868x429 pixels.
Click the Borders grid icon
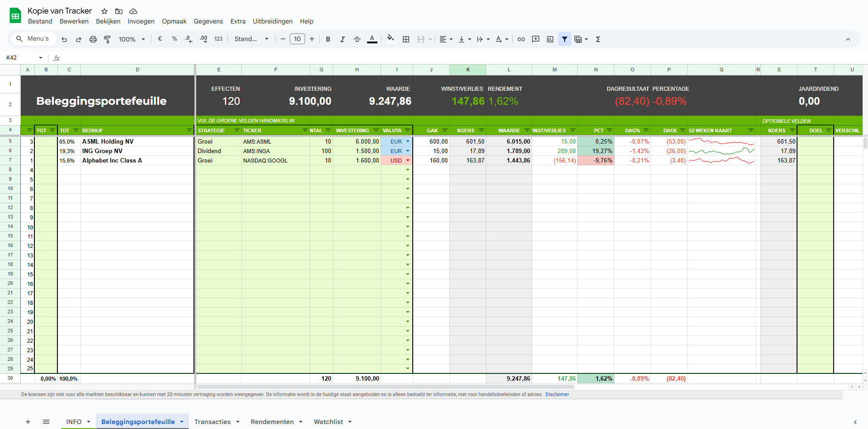tap(406, 39)
